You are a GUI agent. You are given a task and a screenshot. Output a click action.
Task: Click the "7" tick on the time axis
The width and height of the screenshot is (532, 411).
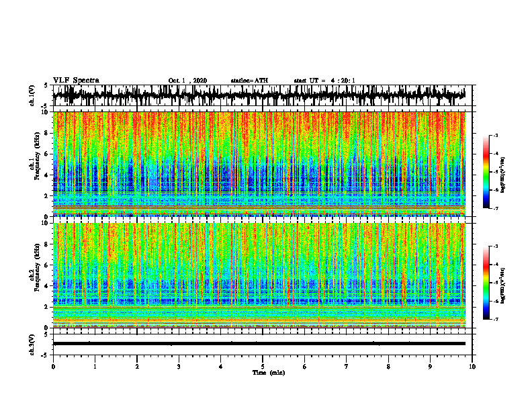click(x=347, y=367)
